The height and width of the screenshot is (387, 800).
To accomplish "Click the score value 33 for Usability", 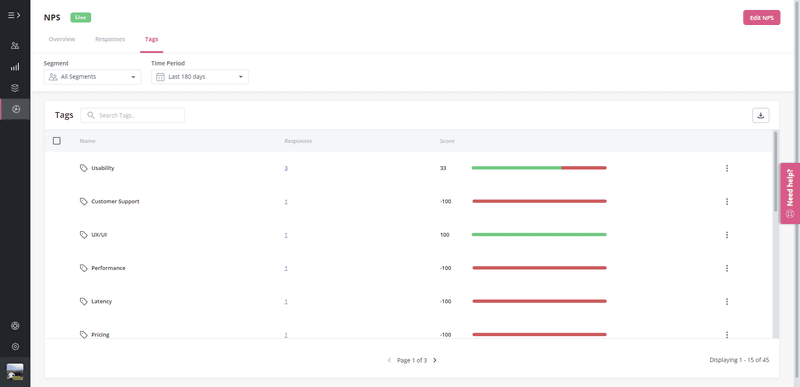I will click(x=443, y=168).
